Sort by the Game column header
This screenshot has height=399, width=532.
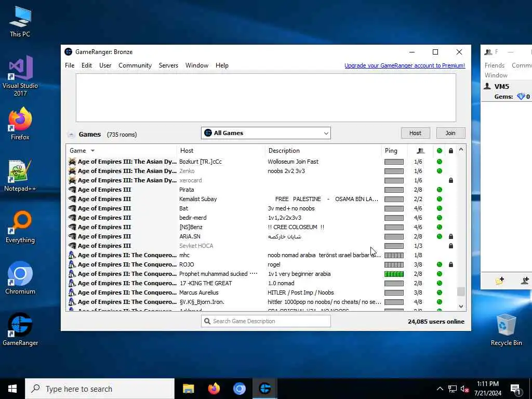[x=78, y=151]
